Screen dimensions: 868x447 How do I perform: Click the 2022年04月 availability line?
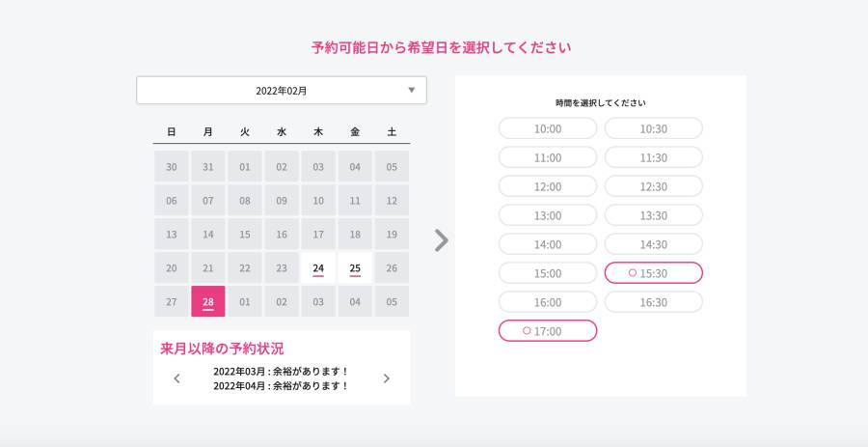(x=282, y=386)
